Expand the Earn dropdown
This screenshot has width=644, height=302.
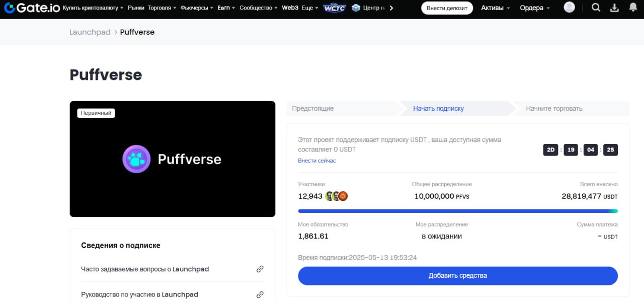[x=226, y=8]
